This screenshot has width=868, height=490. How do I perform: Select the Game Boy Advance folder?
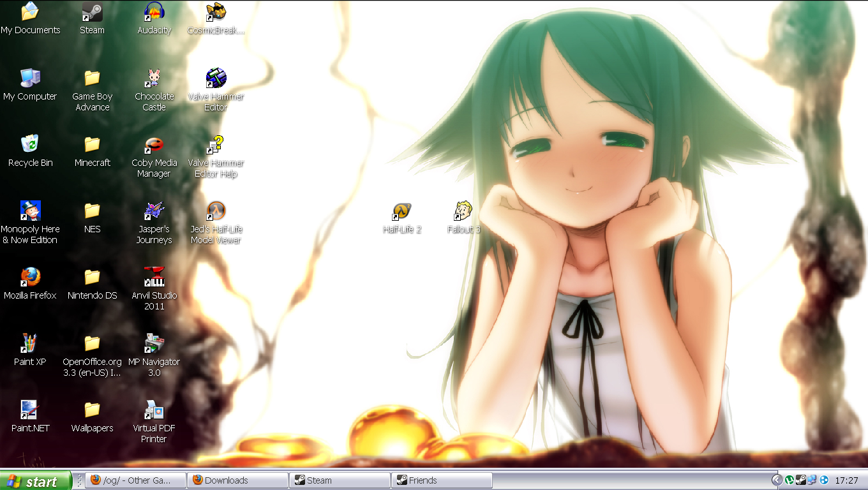pyautogui.click(x=92, y=90)
